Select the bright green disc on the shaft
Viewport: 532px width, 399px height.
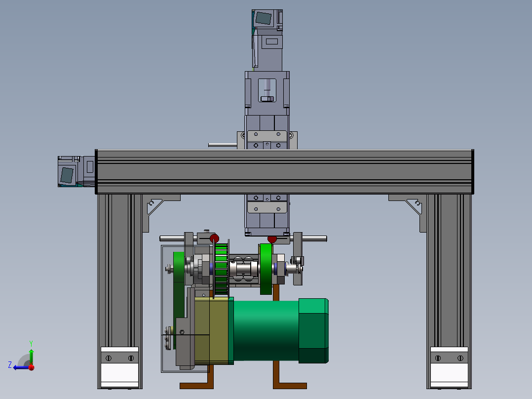(x=266, y=269)
